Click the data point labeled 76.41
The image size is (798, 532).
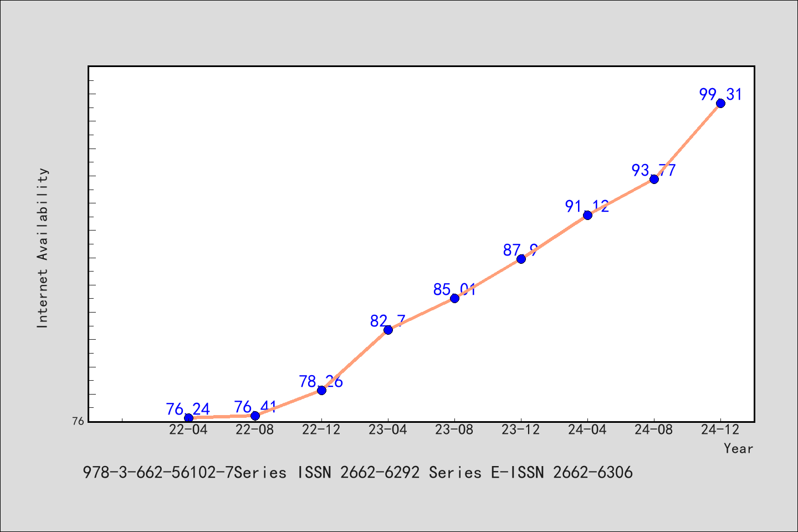point(255,416)
